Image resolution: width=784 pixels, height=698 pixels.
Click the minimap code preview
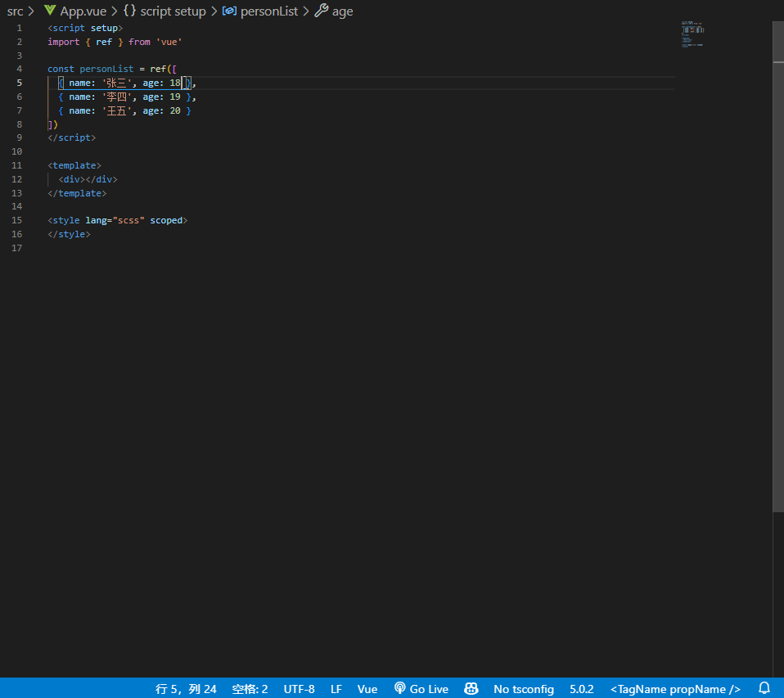tap(692, 33)
